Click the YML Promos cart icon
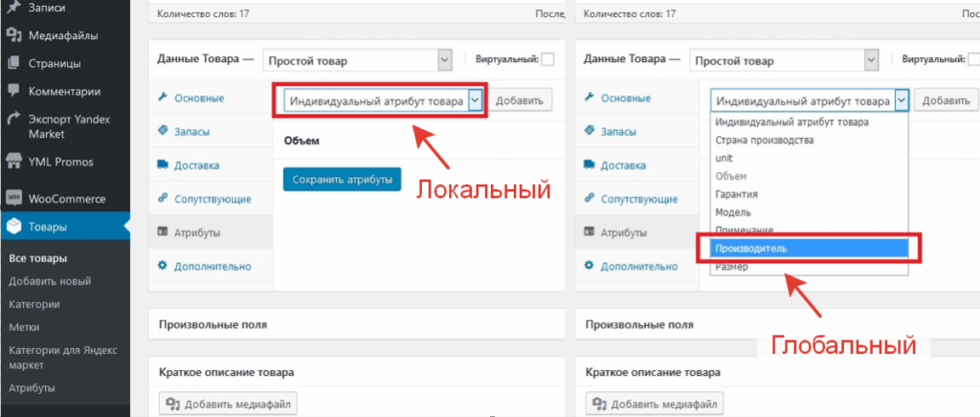Image resolution: width=980 pixels, height=417 pixels. coord(14,162)
